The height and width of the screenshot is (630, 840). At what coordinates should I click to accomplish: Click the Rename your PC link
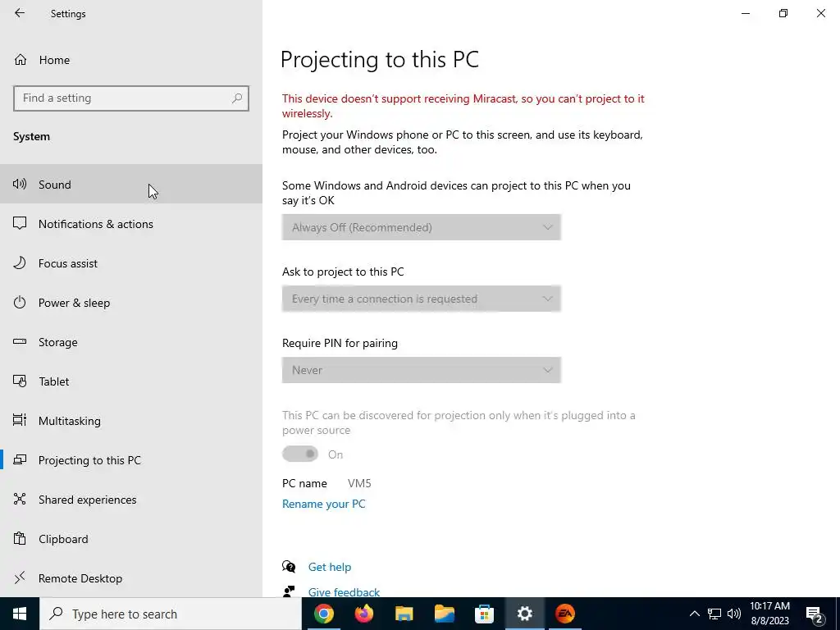point(323,504)
